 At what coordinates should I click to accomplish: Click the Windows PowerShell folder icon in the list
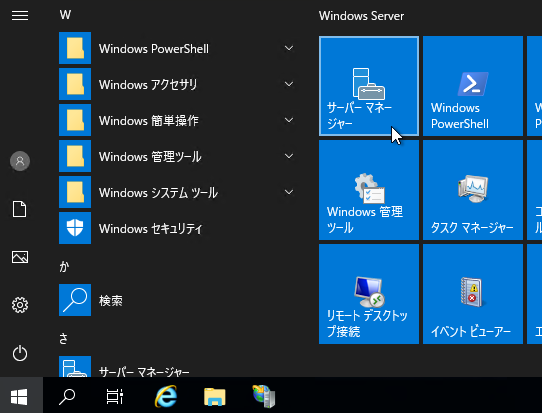pyautogui.click(x=75, y=48)
